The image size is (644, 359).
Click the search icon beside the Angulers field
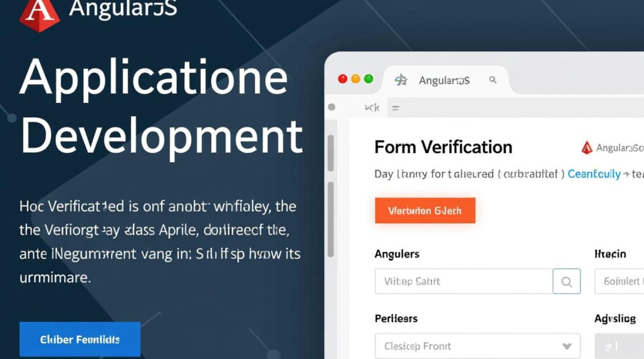567,281
